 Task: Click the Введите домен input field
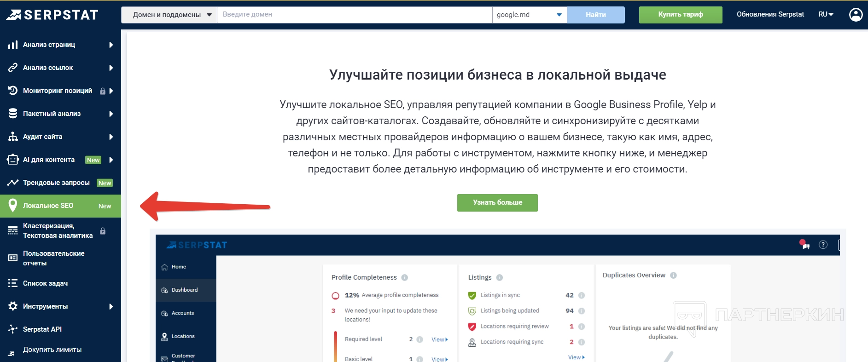coord(355,15)
